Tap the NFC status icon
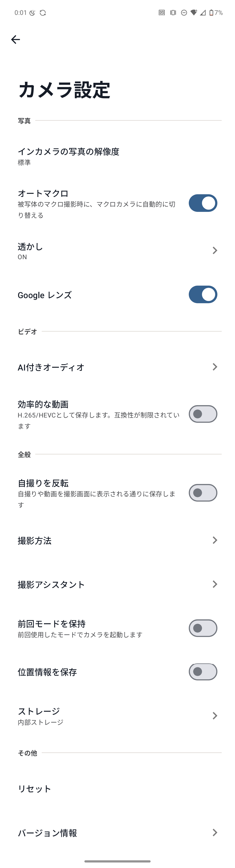Screen dimensions: 235x868 [162, 13]
